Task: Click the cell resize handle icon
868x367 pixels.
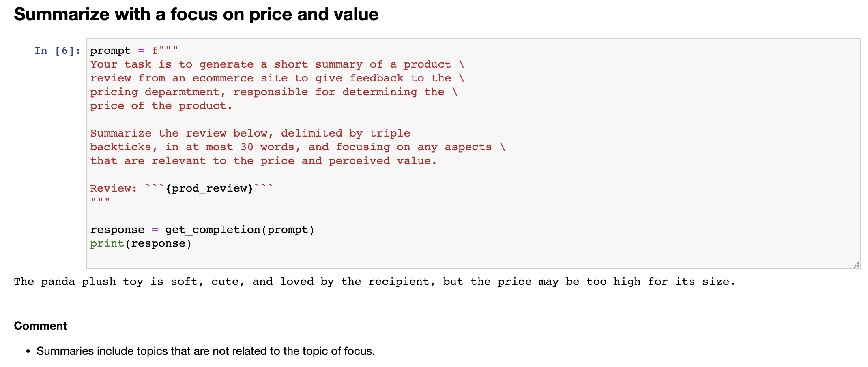Action: click(856, 265)
